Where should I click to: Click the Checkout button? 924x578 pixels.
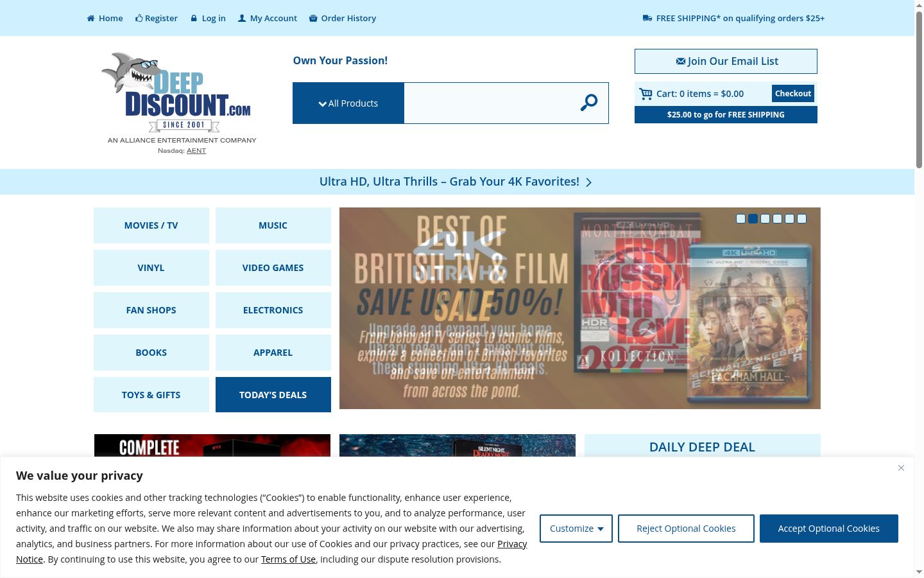point(793,94)
